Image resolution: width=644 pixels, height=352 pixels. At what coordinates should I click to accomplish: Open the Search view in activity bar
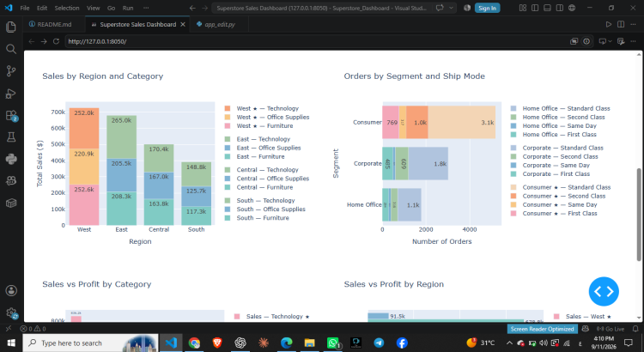11,49
